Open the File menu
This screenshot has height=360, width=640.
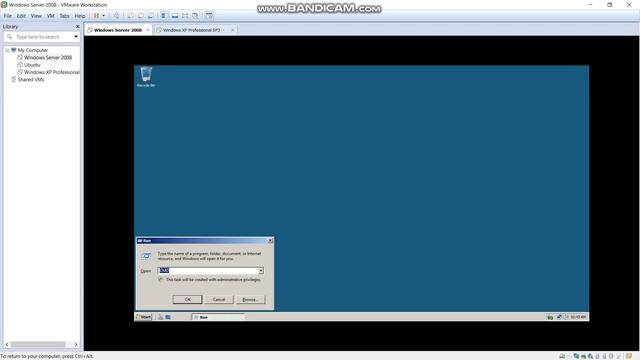8,16
